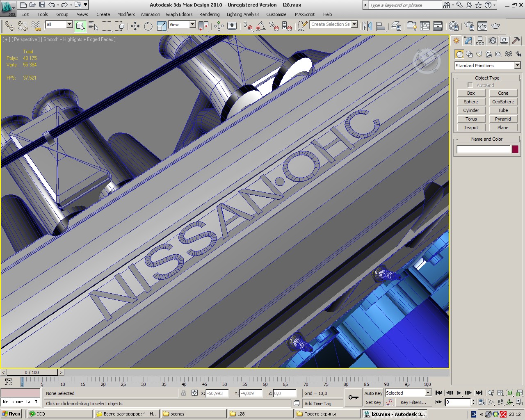The width and height of the screenshot is (525, 420).
Task: Click the Mirror tool icon
Action: pyautogui.click(x=367, y=26)
